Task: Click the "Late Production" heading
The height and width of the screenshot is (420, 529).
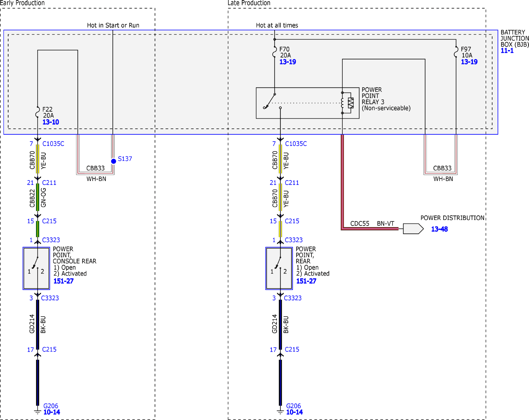Action: pos(249,3)
